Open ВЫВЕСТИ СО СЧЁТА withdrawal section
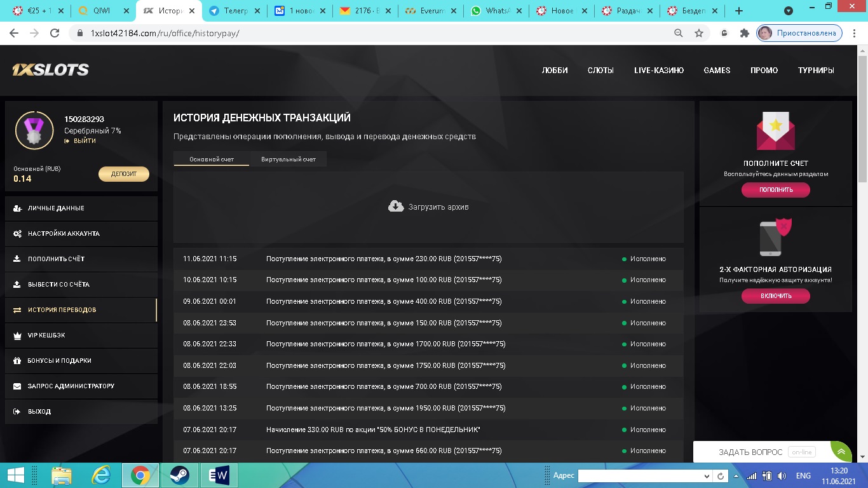Viewport: 868px width, 488px height. [81, 285]
